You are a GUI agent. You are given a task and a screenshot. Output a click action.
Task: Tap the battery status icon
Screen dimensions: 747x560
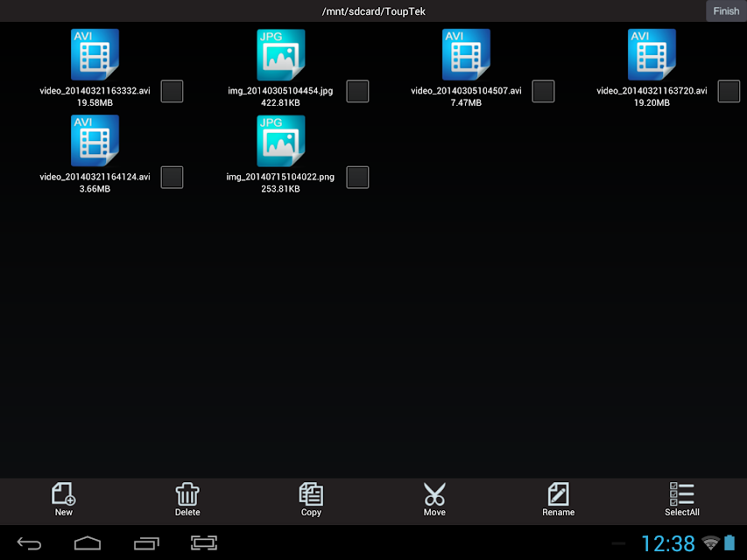point(729,542)
